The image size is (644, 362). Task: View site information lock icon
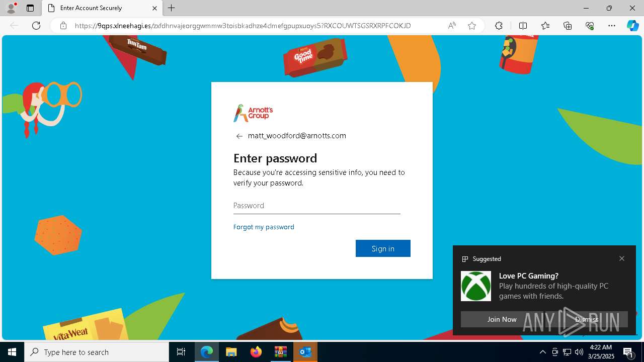pos(63,26)
